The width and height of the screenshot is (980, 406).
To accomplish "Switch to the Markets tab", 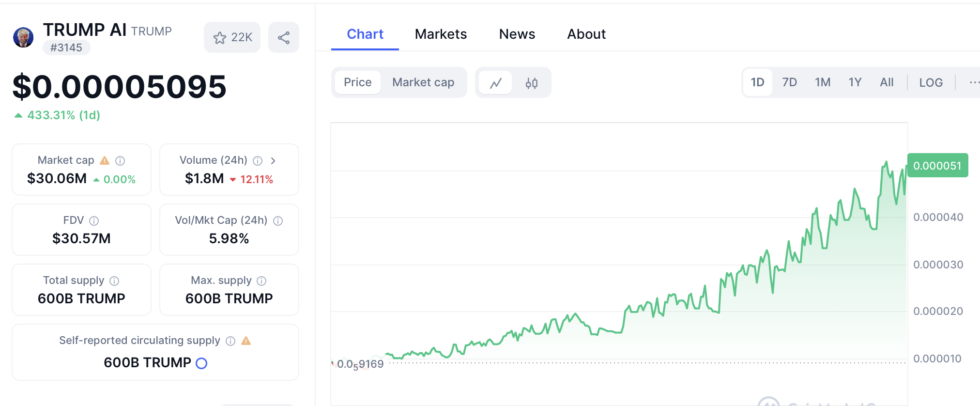I will click(441, 34).
